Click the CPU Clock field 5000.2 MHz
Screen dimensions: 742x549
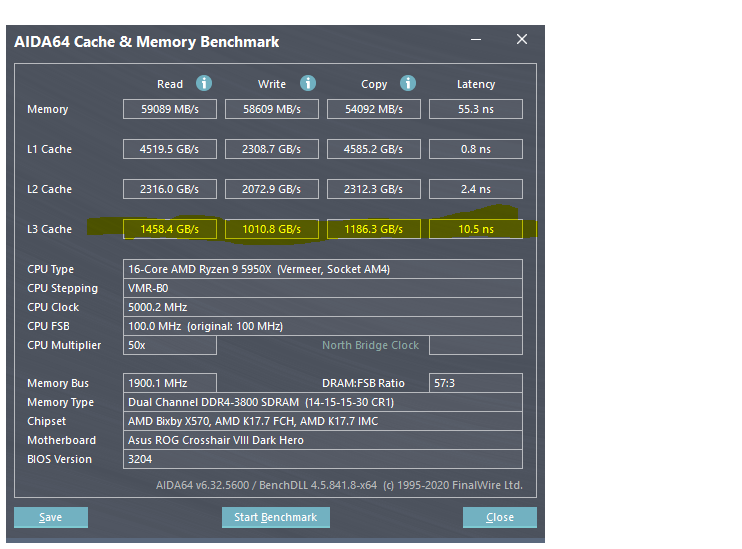(323, 307)
